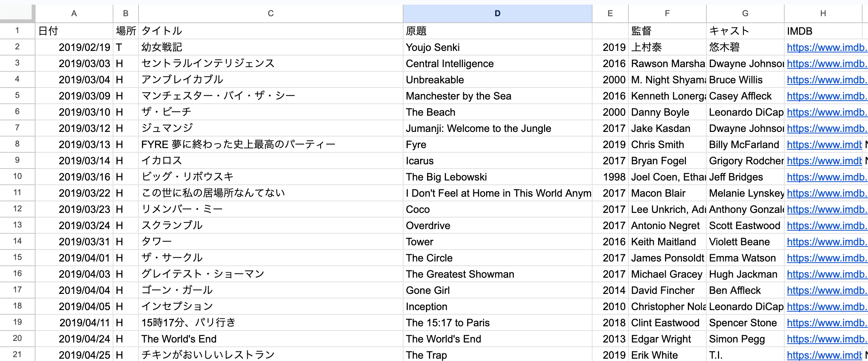Click cell 'Edgar Wright'
868x361 pixels.
(x=667, y=339)
